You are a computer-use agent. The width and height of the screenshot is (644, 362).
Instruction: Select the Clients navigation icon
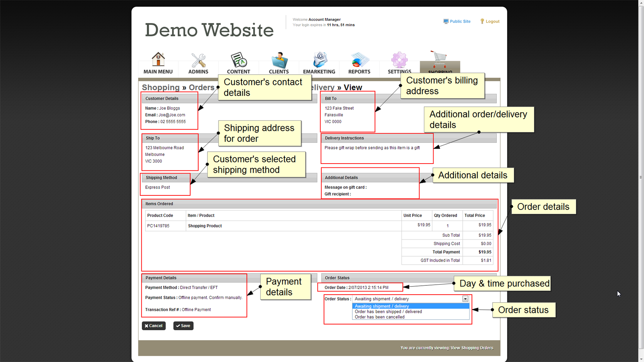click(279, 61)
